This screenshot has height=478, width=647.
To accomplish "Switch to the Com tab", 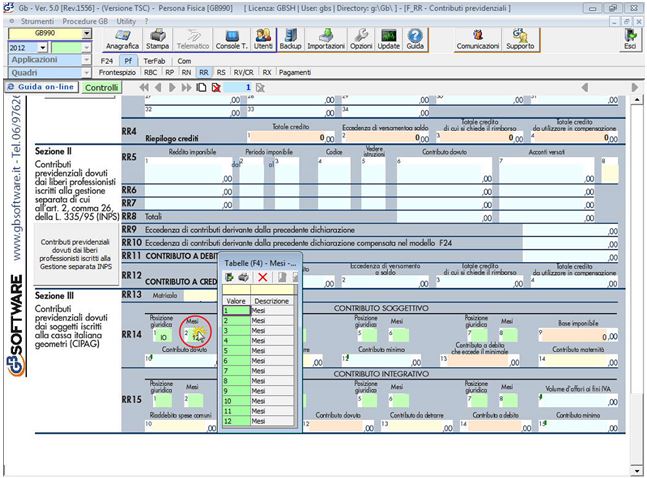I will tap(184, 61).
